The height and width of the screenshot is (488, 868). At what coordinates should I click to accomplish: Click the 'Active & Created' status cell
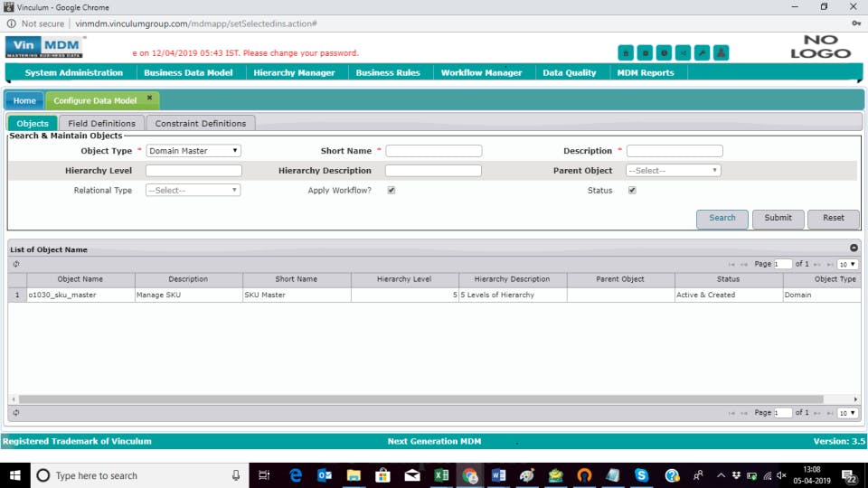click(x=728, y=295)
